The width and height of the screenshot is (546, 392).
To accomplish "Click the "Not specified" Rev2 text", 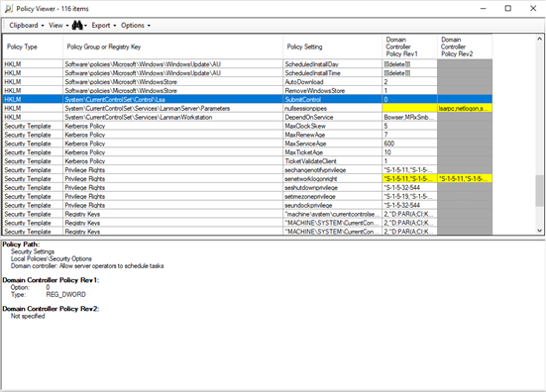I will (28, 316).
